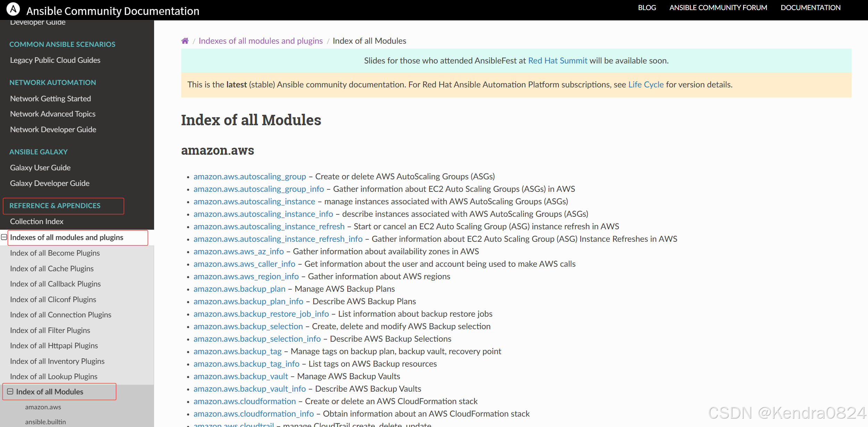Open ANSIBLE COMMUNITY FORUM in top bar
The image size is (868, 427).
click(x=718, y=8)
